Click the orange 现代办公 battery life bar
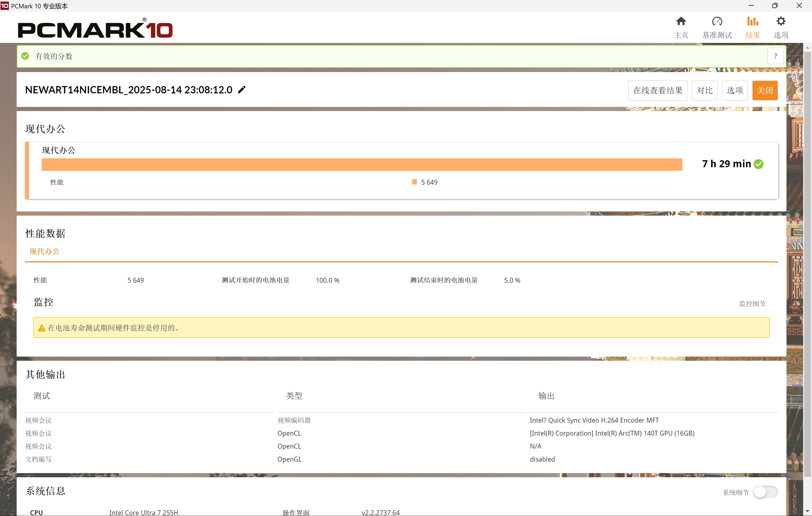The image size is (812, 516). tap(362, 164)
